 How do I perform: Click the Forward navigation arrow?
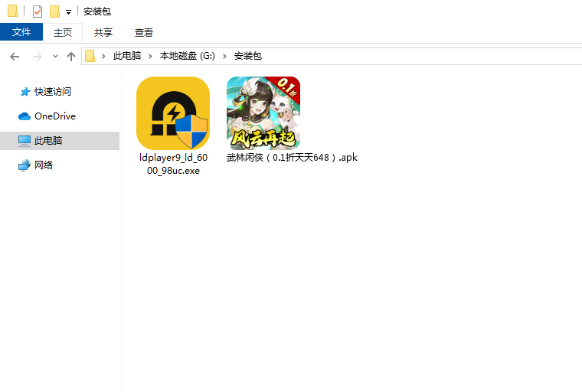click(x=37, y=56)
